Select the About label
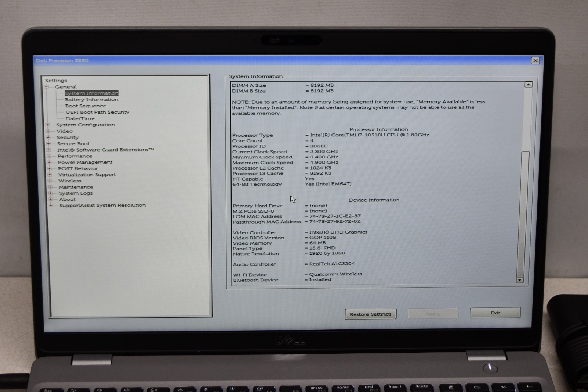This screenshot has height=392, width=588. click(67, 199)
